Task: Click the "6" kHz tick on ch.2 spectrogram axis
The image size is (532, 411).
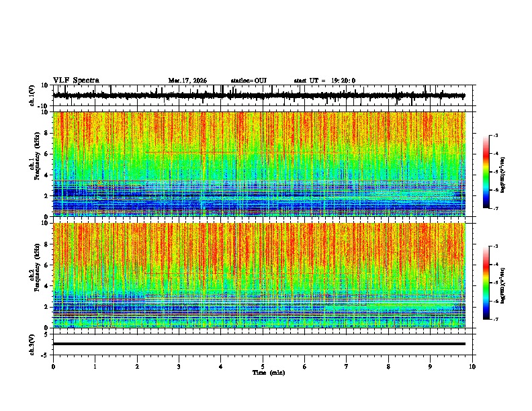Action: coord(46,265)
